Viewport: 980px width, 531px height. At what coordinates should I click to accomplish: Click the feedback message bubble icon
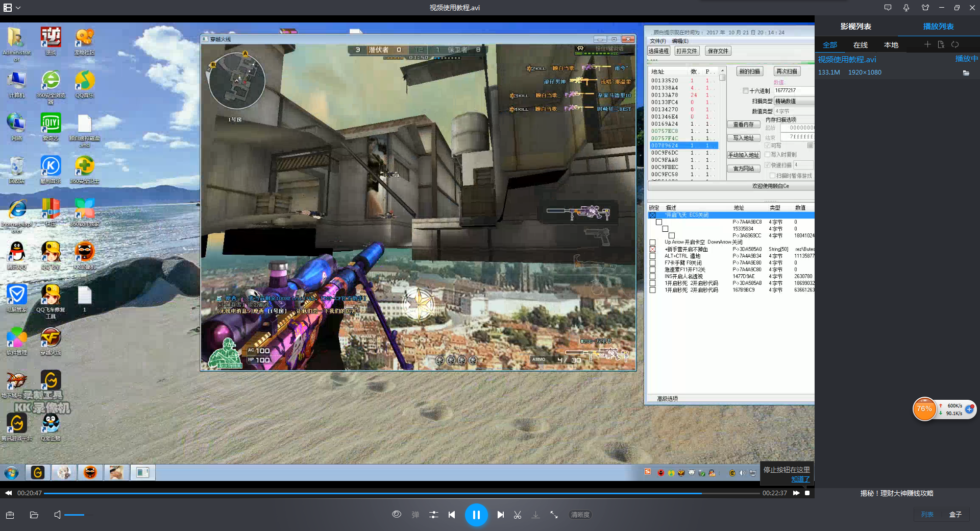click(x=888, y=8)
